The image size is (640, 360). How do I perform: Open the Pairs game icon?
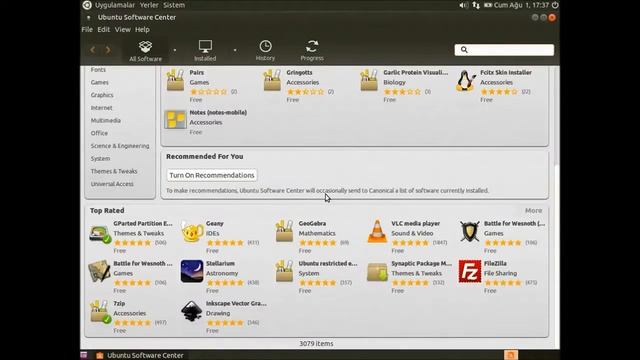coord(176,80)
